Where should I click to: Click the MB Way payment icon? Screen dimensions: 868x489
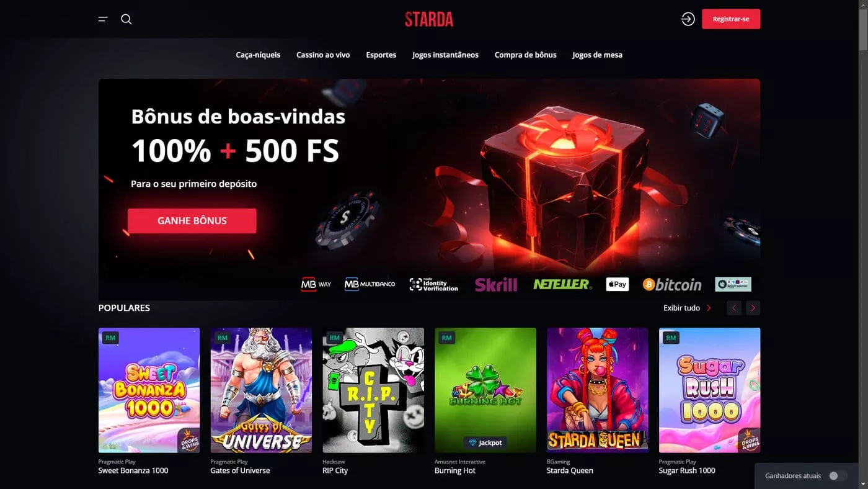point(316,284)
